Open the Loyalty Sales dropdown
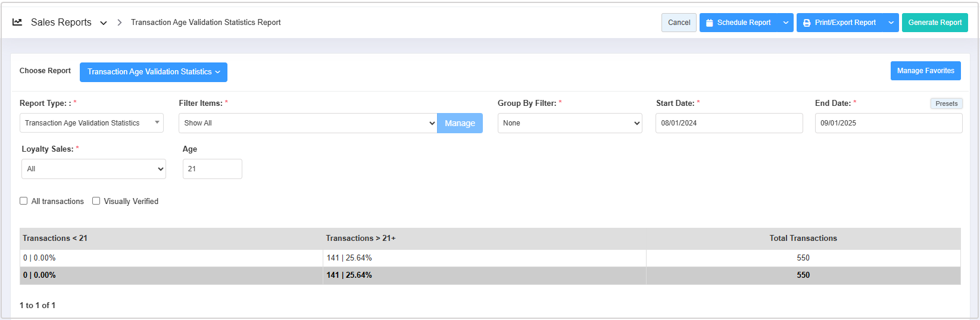This screenshot has width=980, height=320. pyautogui.click(x=93, y=169)
